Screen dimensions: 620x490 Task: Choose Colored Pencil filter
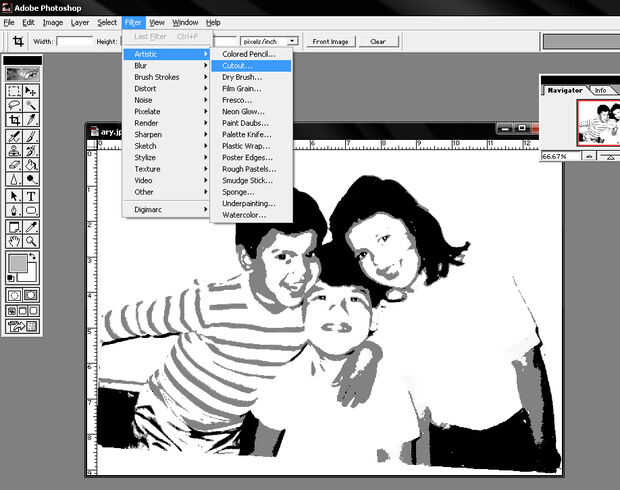pos(251,54)
